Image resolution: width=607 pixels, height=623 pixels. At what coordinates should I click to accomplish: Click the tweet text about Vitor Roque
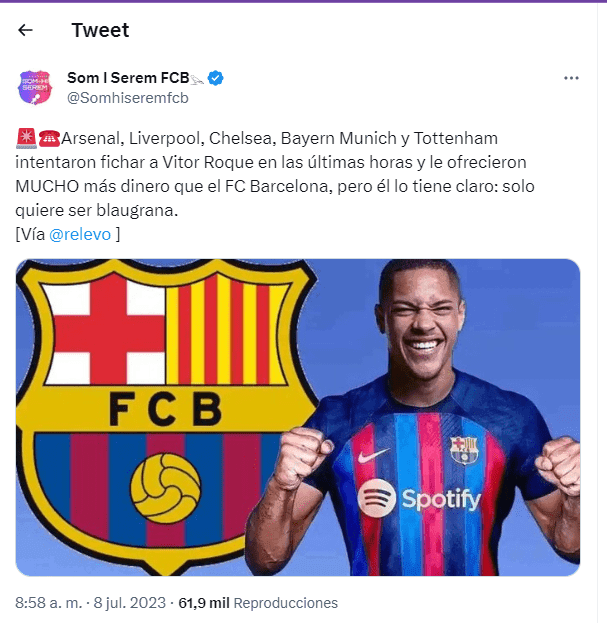[270, 160]
